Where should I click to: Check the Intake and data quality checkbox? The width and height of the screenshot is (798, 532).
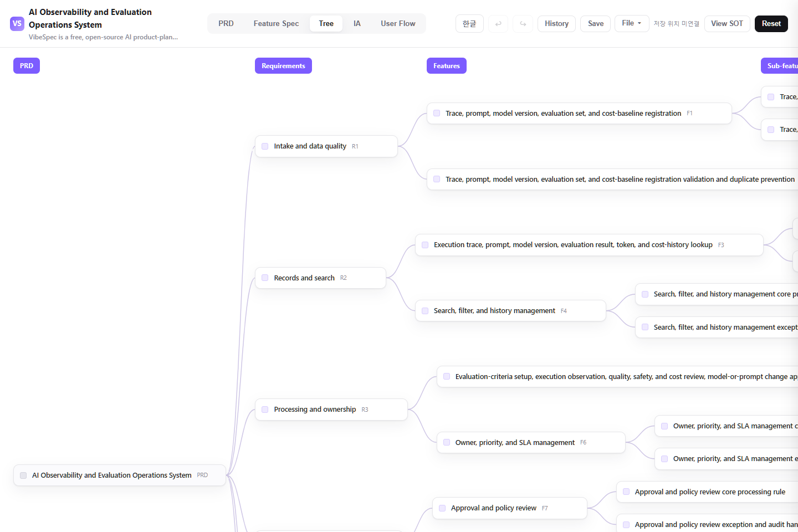[265, 146]
